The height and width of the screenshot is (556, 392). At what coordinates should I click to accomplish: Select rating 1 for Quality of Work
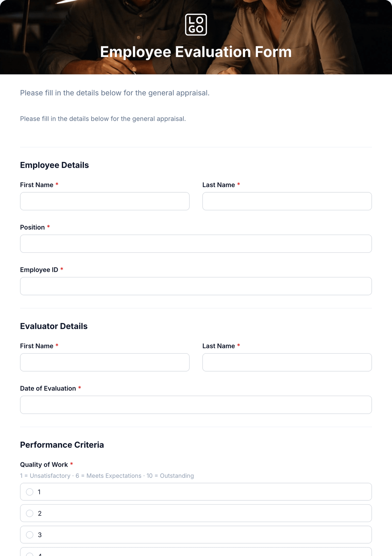tap(196, 492)
